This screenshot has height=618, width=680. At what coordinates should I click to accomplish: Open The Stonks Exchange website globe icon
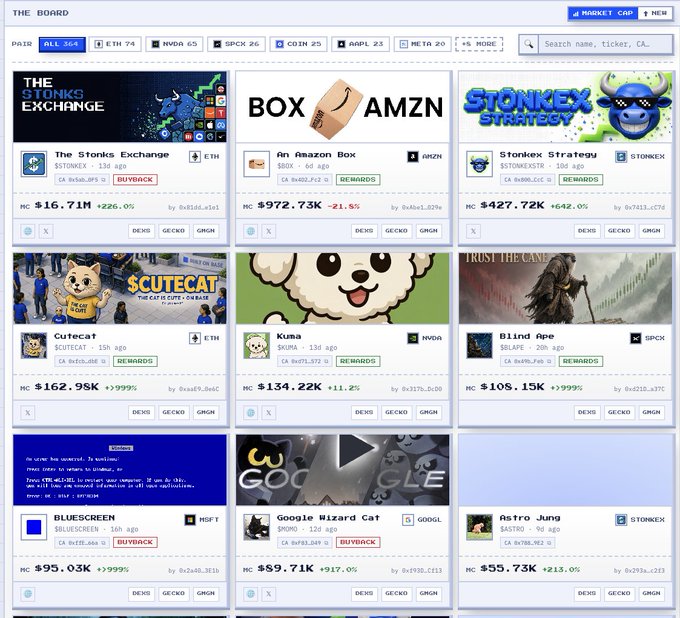coord(28,231)
